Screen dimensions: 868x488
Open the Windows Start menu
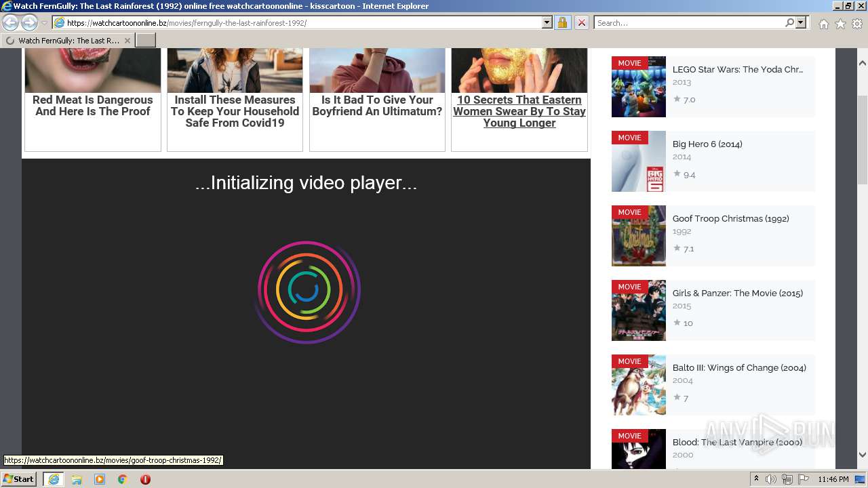click(x=19, y=479)
